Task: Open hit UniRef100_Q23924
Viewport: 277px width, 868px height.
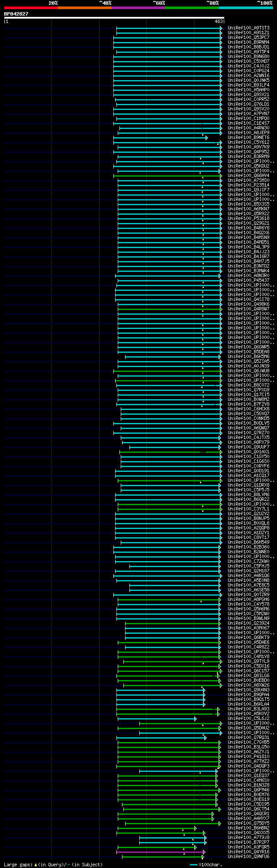Action: (248, 623)
